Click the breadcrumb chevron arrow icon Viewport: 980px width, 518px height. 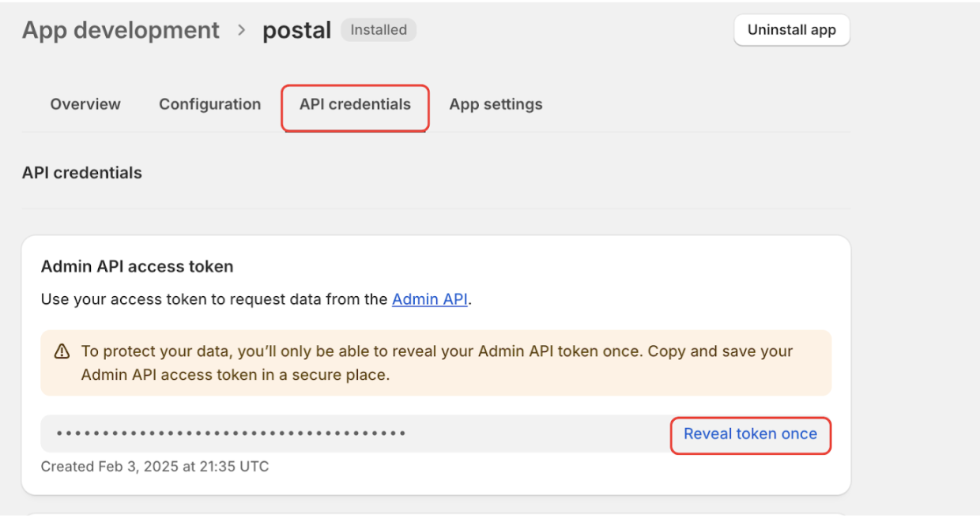point(241,31)
